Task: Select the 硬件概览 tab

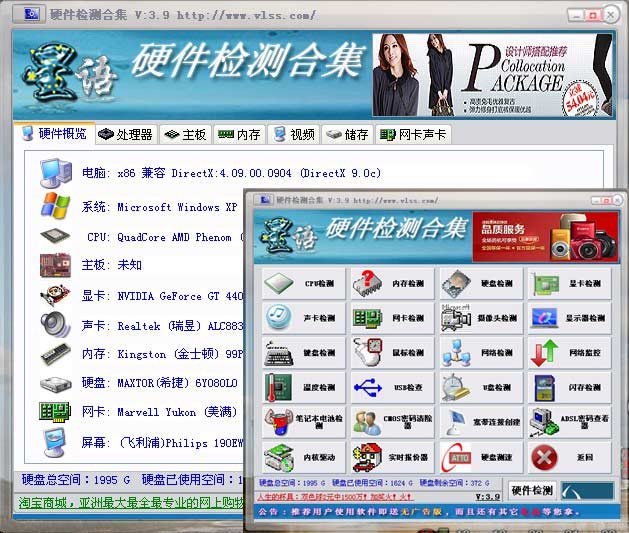Action: (55, 133)
